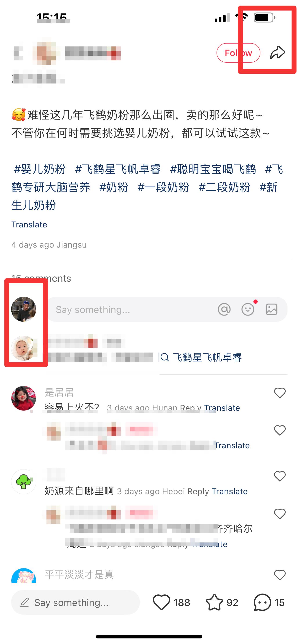Tap the @ mention icon
Image resolution: width=298 pixels, height=644 pixels.
tap(224, 309)
